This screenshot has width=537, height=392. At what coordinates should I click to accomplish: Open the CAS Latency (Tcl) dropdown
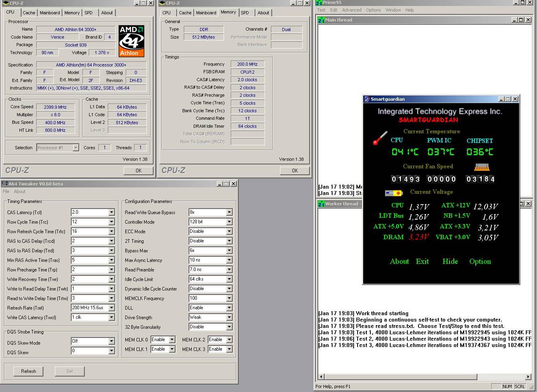pos(111,212)
